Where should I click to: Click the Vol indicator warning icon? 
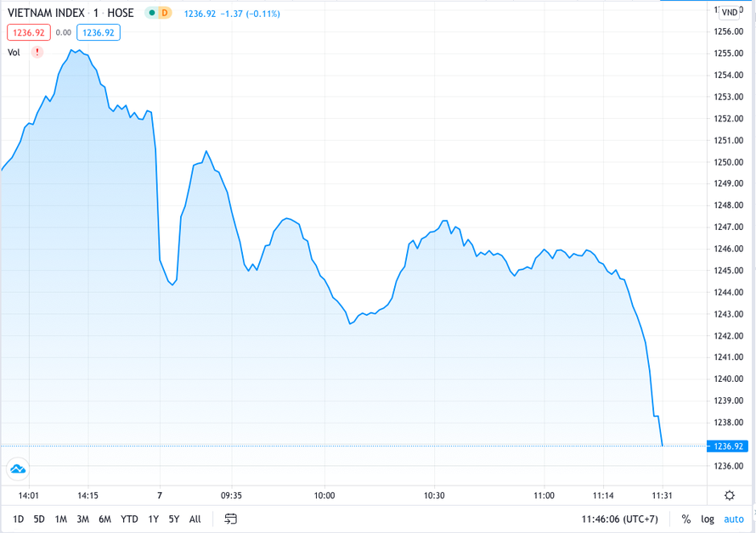(x=37, y=53)
